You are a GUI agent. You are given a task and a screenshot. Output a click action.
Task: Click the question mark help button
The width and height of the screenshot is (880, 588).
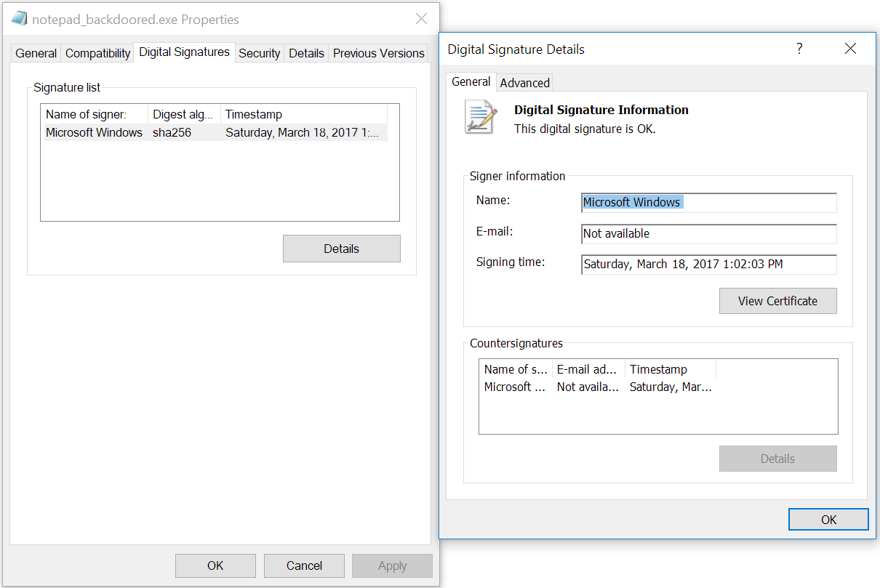799,49
